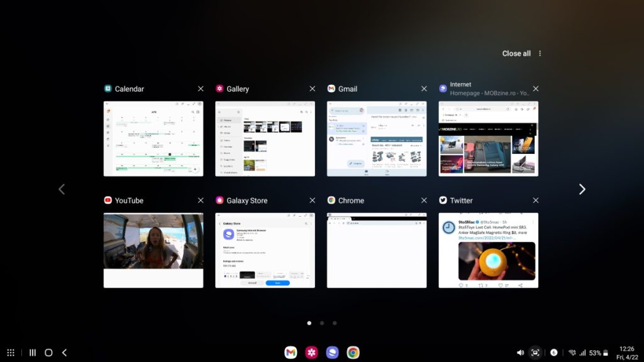This screenshot has height=362, width=644.
Task: Open the YouTube app preview thumbnail
Action: pos(153,250)
